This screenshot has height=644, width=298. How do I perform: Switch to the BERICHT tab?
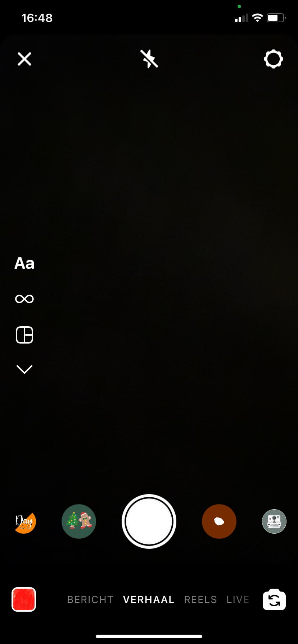(x=90, y=599)
